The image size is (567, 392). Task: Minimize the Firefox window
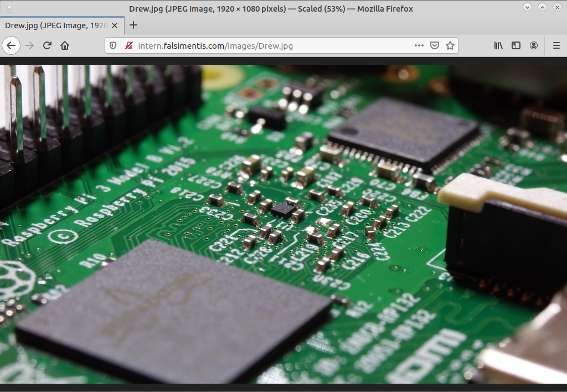click(x=527, y=7)
